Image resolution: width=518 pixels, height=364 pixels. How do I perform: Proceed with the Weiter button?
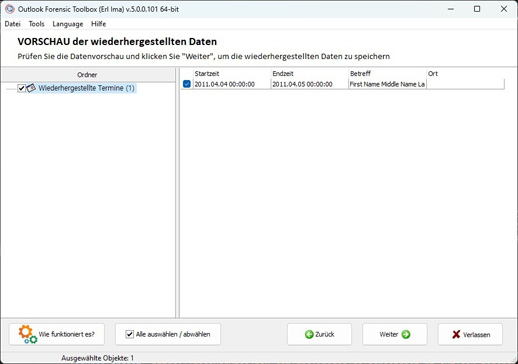click(395, 334)
